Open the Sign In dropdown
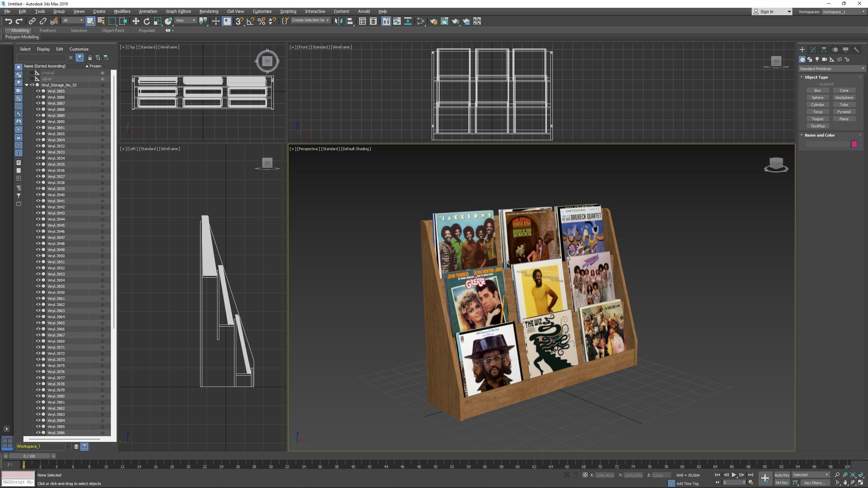Viewport: 868px width, 488px height. [772, 12]
